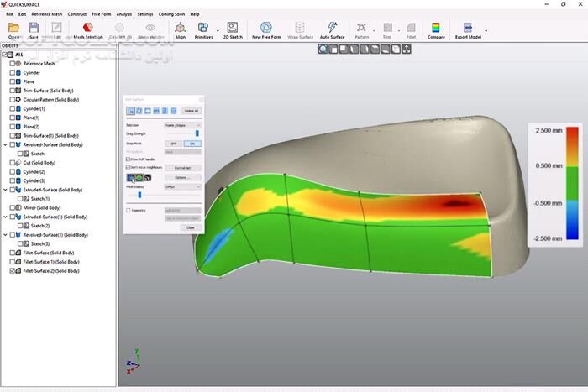Click the Save toolbar icon
This screenshot has height=392, width=588.
[34, 29]
